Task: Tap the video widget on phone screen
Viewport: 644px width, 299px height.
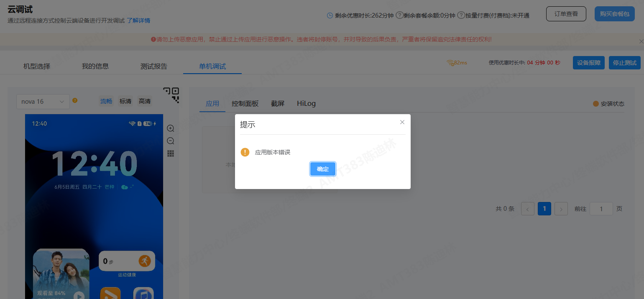Action: [x=61, y=274]
